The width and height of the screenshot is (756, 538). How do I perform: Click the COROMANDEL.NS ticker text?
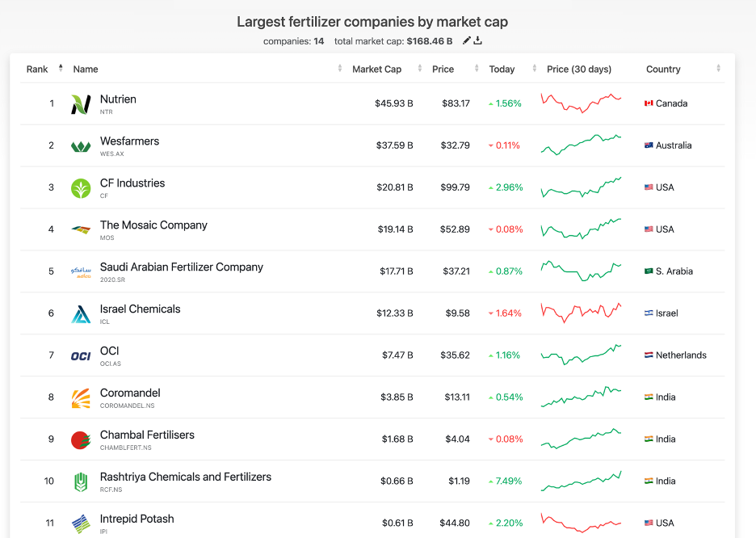(128, 406)
